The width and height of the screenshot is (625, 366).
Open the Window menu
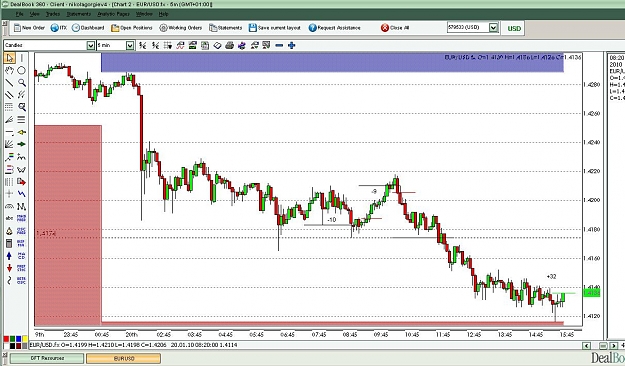pyautogui.click(x=144, y=14)
